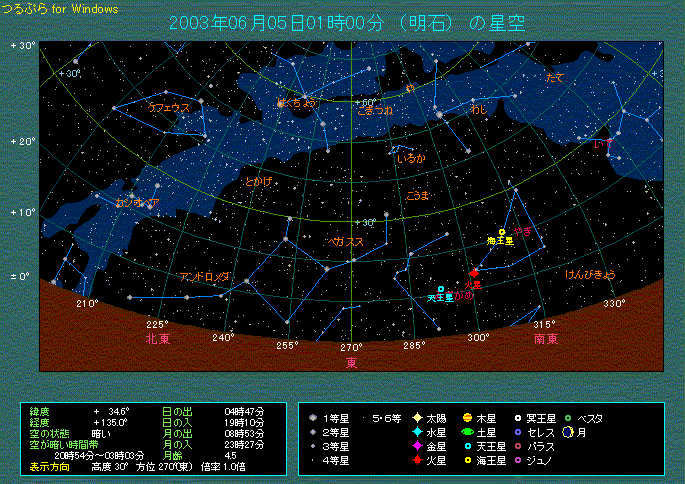Click the date and time title text
Screen dimensions: 685x484
tap(347, 22)
